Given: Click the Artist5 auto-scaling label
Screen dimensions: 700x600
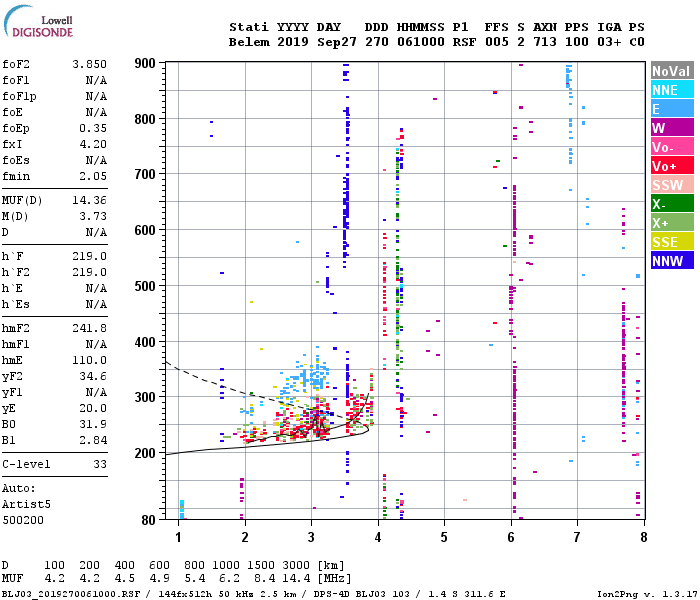Looking at the screenshot, I should (26, 505).
